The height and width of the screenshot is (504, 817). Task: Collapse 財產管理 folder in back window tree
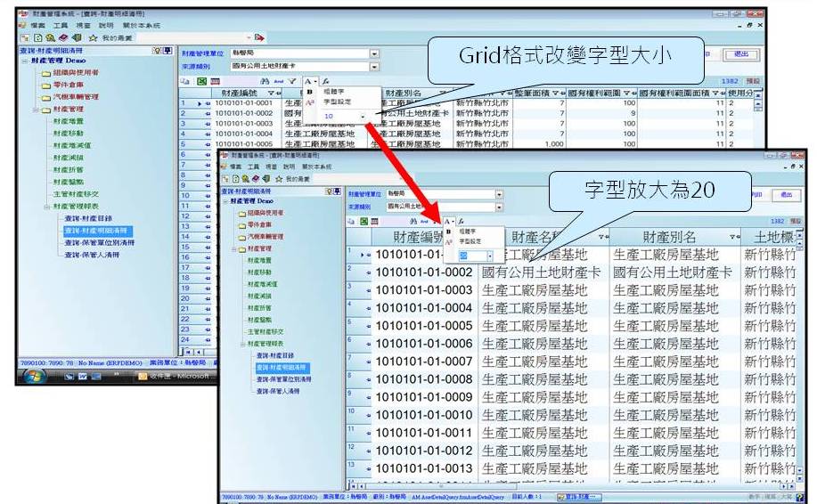point(35,110)
